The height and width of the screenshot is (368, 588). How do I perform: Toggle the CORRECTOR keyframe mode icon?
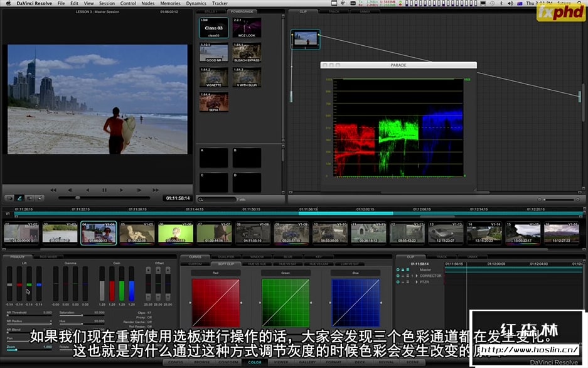pos(408,276)
